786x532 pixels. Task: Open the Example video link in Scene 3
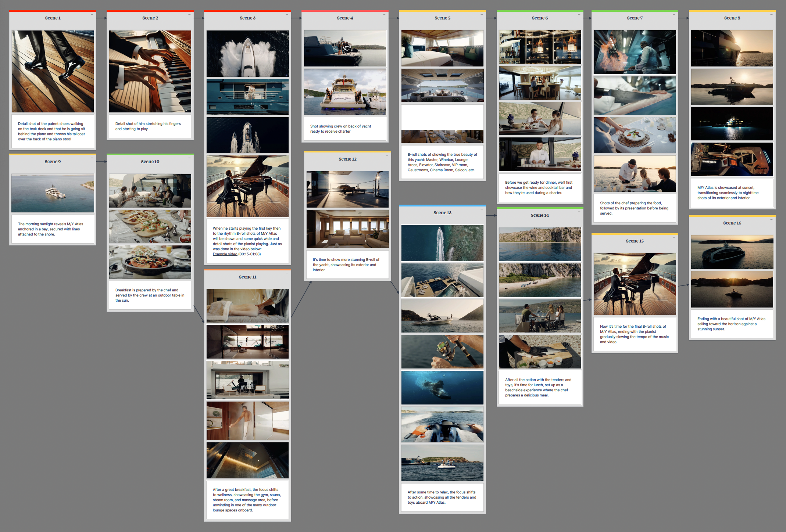pyautogui.click(x=225, y=254)
